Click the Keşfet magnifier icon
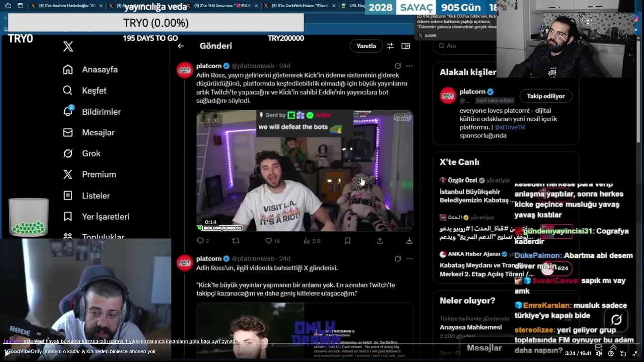Viewport: 644px width, 362px height. [68, 90]
